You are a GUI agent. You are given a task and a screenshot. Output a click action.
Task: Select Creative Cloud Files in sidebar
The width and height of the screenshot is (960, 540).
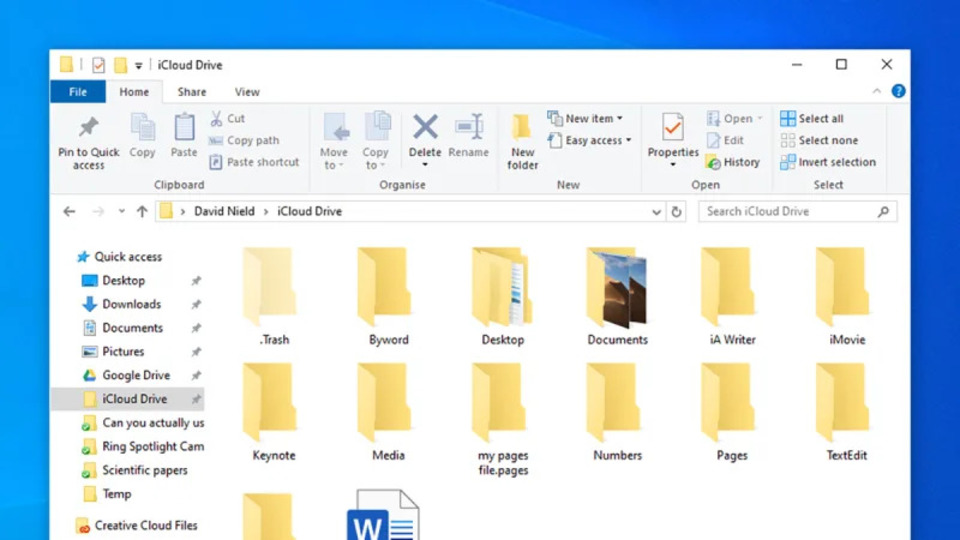pyautogui.click(x=137, y=525)
